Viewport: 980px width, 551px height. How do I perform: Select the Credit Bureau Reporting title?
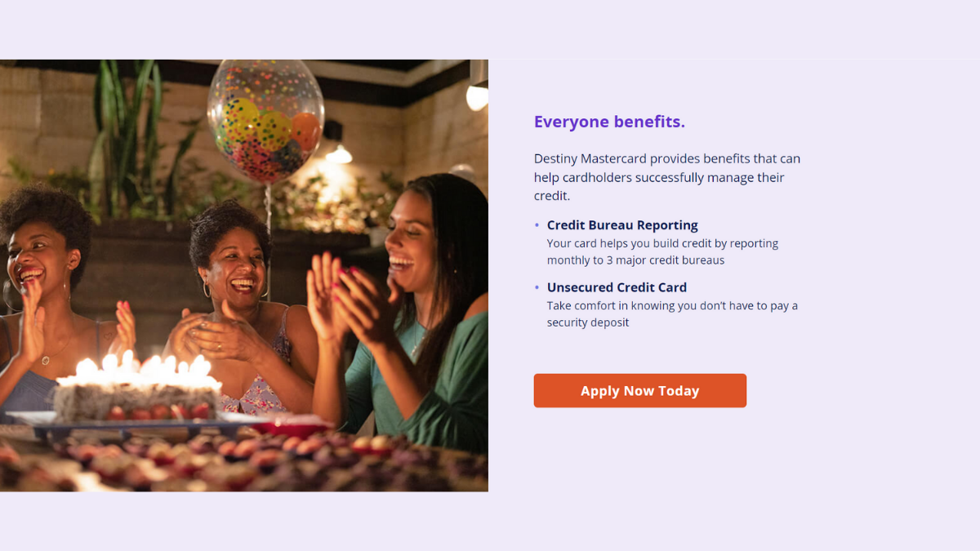point(622,225)
